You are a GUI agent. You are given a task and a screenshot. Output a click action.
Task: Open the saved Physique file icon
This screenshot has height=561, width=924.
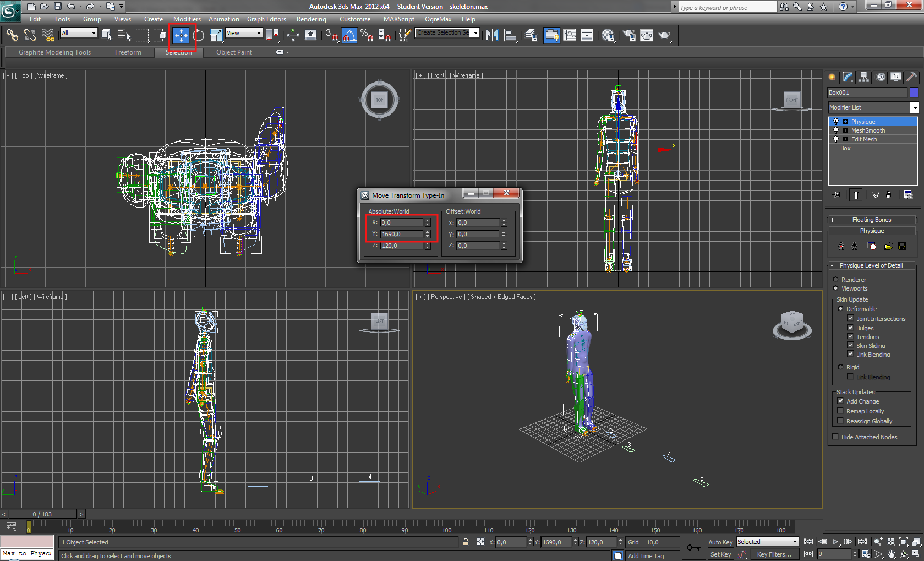(x=888, y=246)
